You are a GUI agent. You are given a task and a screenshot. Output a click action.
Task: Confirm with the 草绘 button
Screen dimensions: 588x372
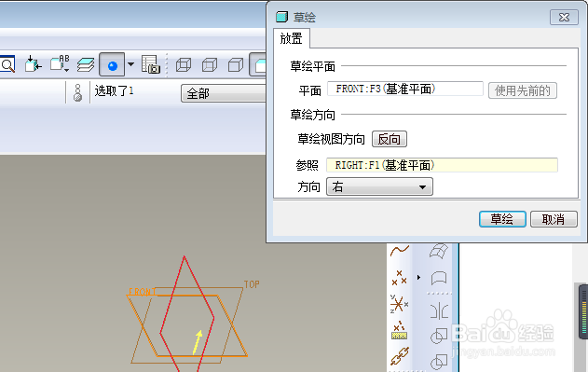(502, 219)
